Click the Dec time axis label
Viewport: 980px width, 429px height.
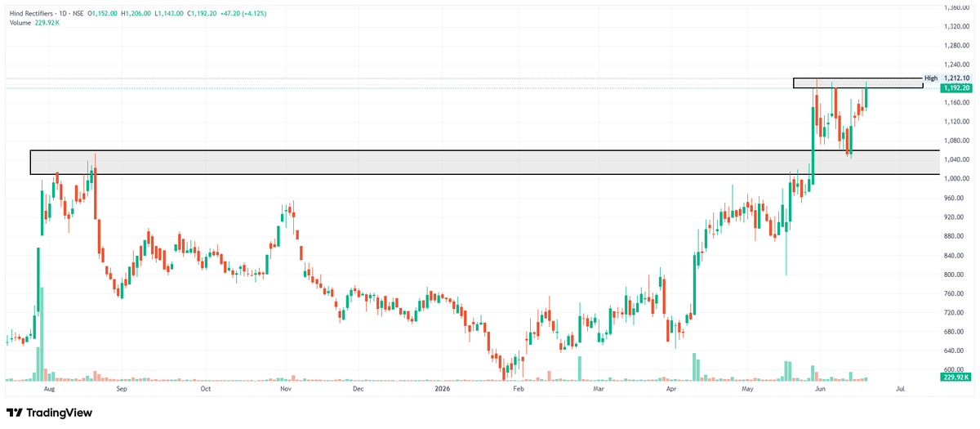[358, 391]
